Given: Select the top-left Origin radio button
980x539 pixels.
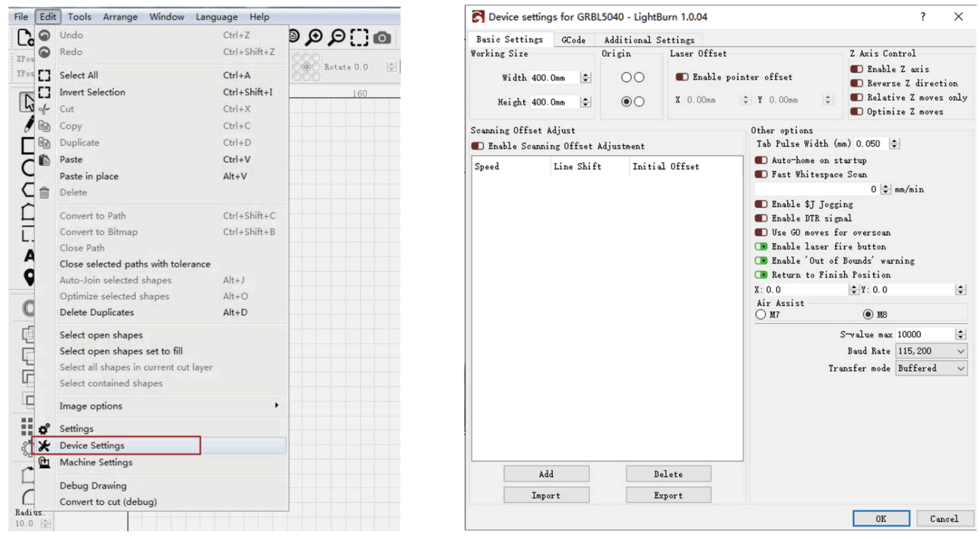Looking at the screenshot, I should tap(626, 77).
